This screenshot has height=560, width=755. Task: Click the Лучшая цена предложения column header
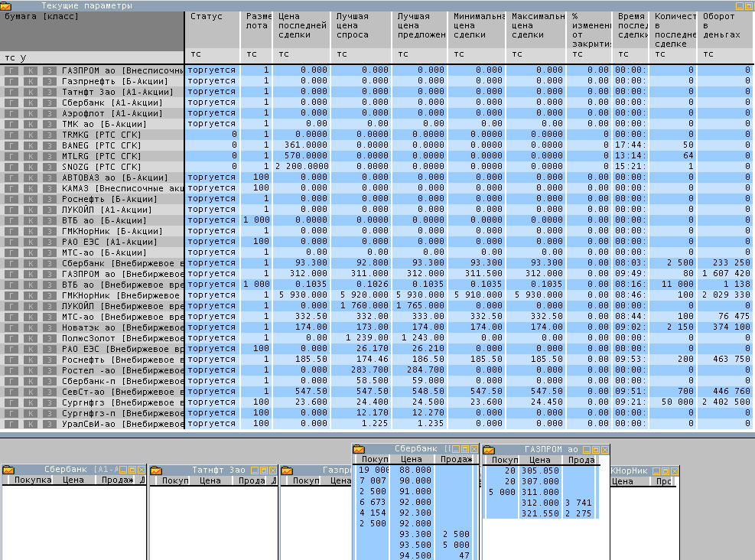click(x=420, y=30)
